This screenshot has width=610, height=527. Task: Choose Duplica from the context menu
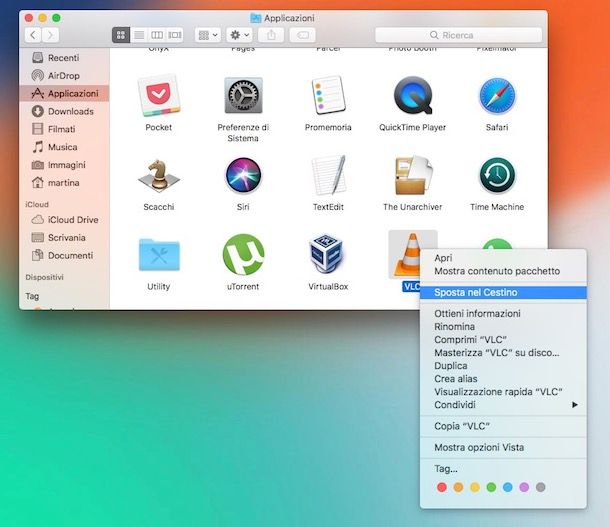coord(503,366)
